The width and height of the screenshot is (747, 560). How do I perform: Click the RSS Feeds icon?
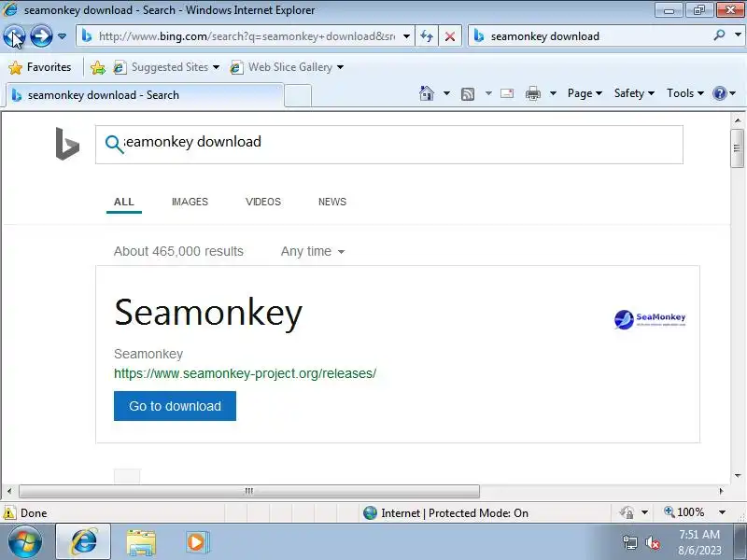click(x=468, y=94)
